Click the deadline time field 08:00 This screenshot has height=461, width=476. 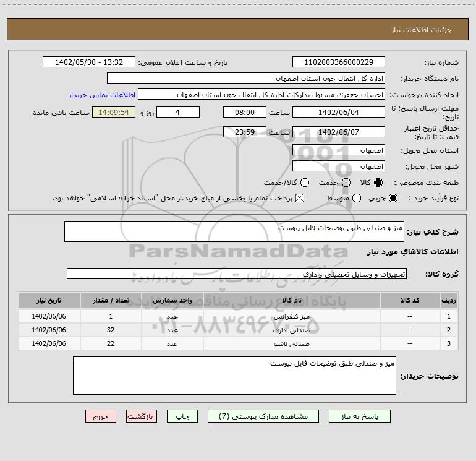tap(245, 112)
